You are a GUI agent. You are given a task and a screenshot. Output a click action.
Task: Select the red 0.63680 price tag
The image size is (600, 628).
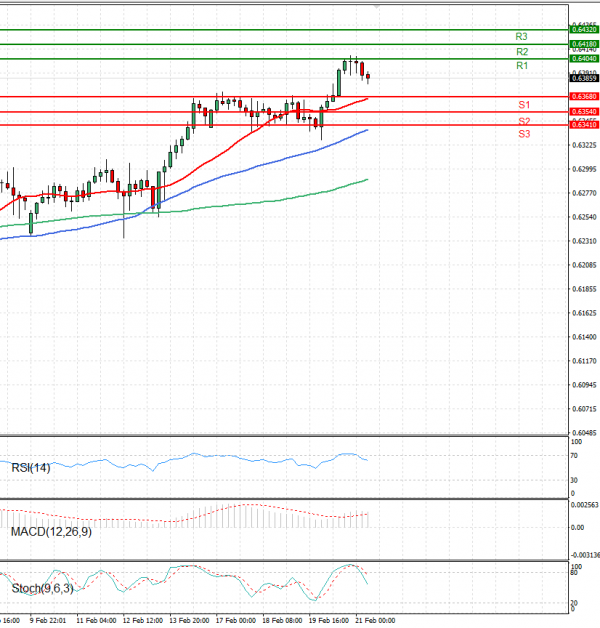coord(584,97)
